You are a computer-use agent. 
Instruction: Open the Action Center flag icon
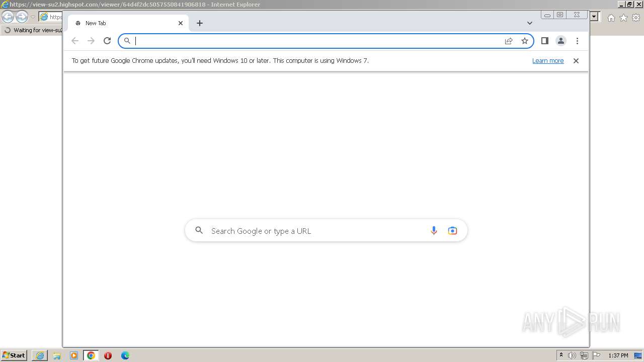tap(596, 355)
